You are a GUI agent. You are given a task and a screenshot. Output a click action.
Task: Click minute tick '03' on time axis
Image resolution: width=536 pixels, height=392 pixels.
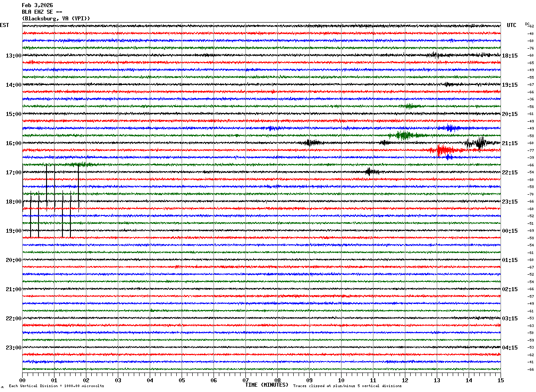pos(118,380)
